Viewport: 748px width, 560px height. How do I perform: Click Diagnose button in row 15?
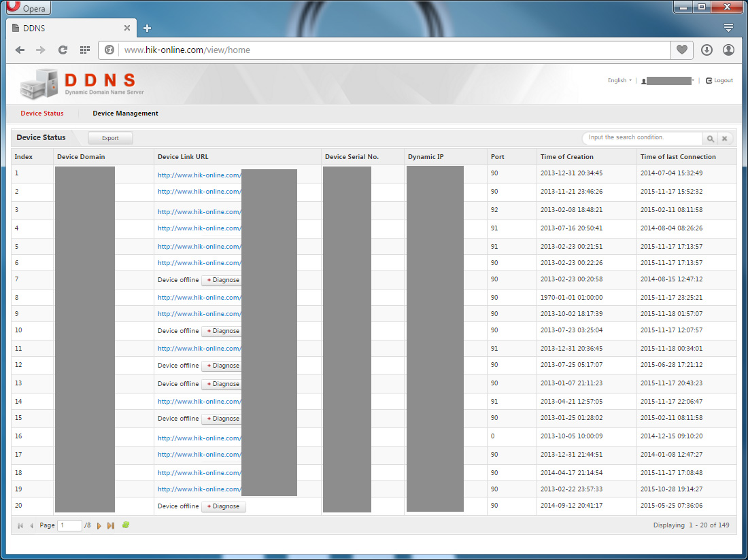click(x=222, y=419)
